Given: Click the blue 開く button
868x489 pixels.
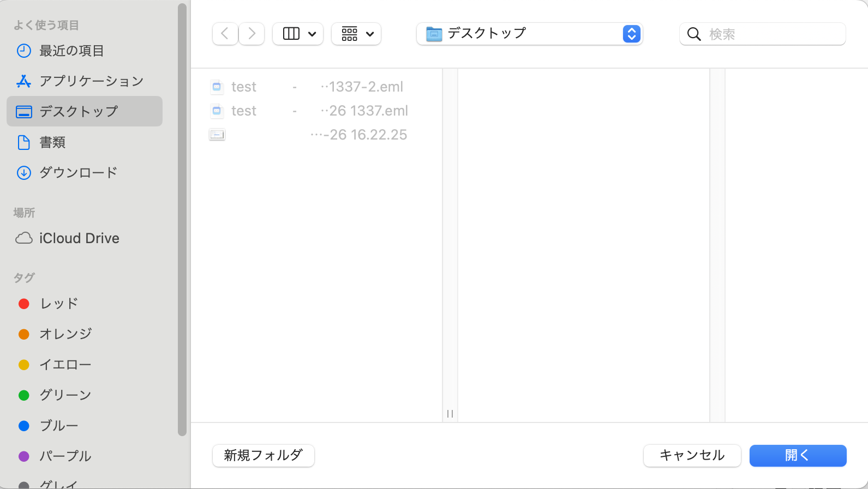Looking at the screenshot, I should click(798, 455).
